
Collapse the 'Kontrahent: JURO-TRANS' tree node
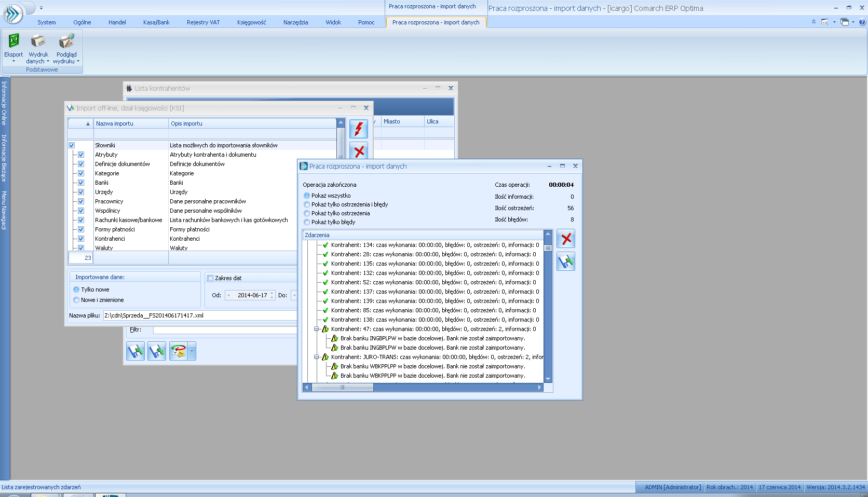(x=316, y=357)
